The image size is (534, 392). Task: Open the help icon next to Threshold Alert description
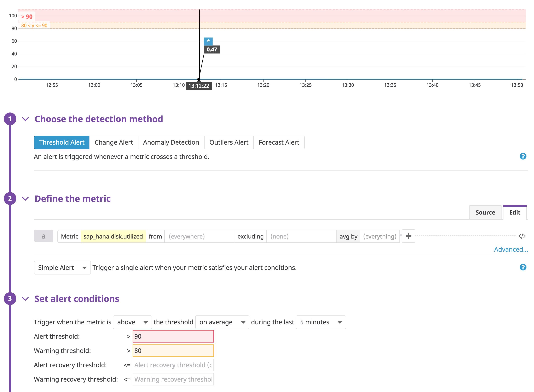click(x=523, y=156)
